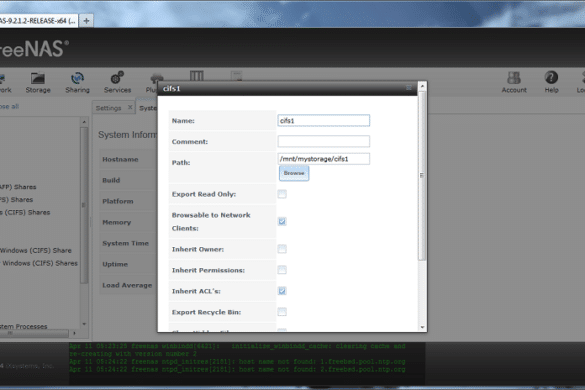
Task: Toggle Inherit Permissions checkbox
Action: point(282,270)
